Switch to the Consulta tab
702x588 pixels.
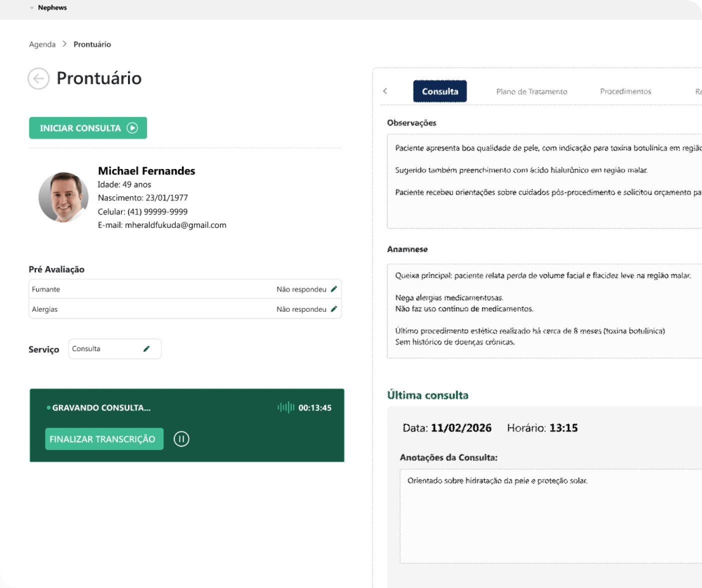[x=440, y=91]
